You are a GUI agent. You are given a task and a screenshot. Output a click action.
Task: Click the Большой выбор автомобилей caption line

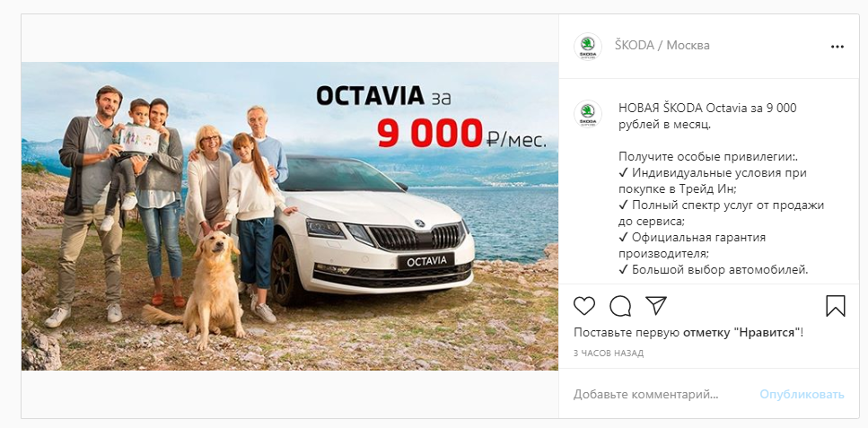[714, 270]
